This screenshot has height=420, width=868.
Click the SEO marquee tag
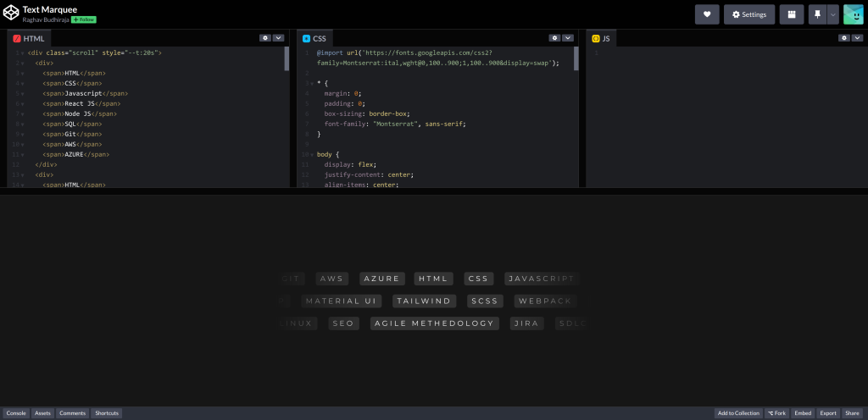coord(344,323)
